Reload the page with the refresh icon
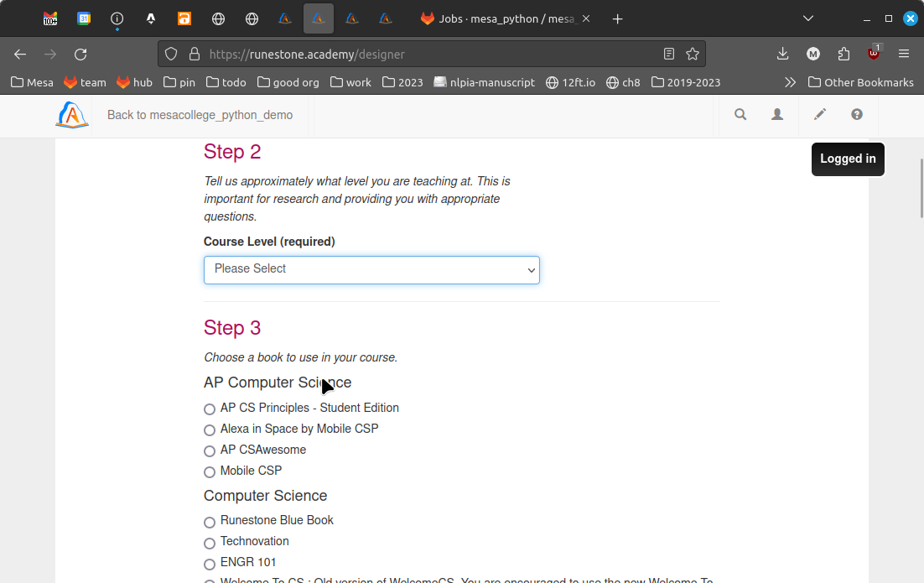The height and width of the screenshot is (583, 924). [80, 55]
